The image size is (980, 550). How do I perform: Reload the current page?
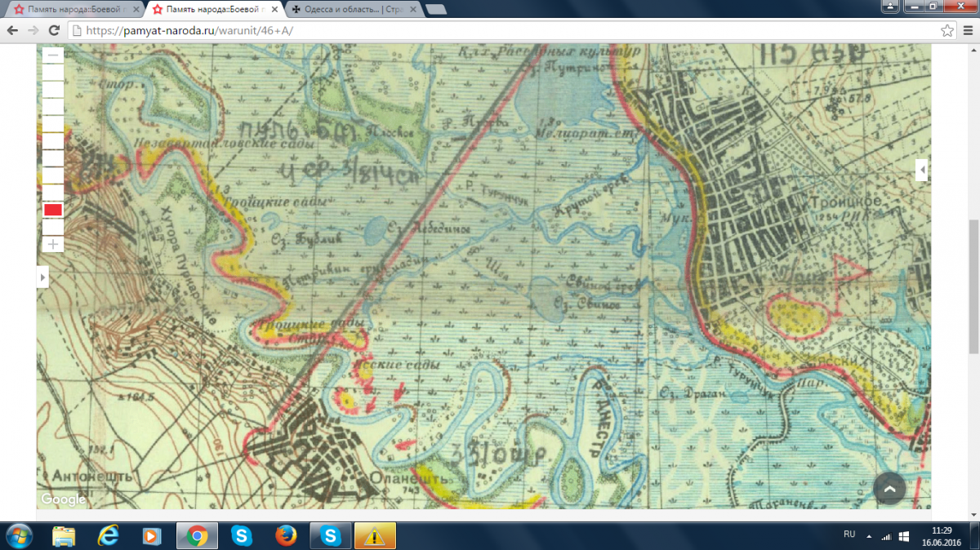pyautogui.click(x=54, y=30)
